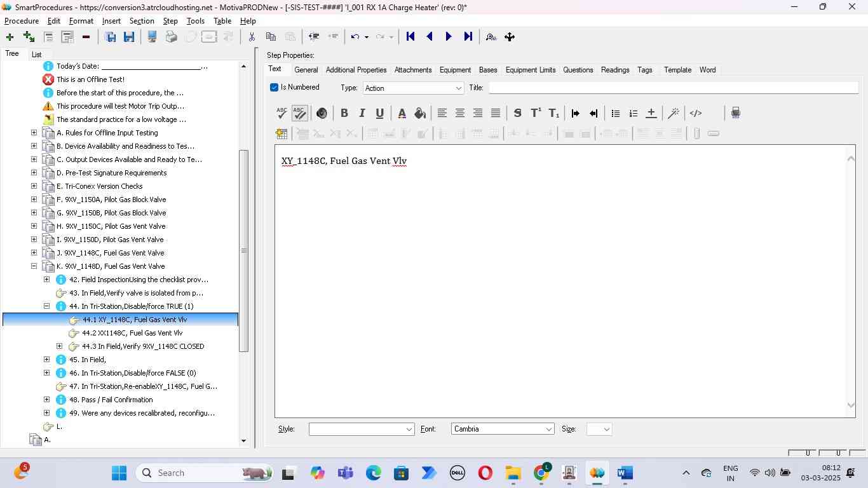
Task: Open File Explorer from the taskbar
Action: tap(513, 473)
